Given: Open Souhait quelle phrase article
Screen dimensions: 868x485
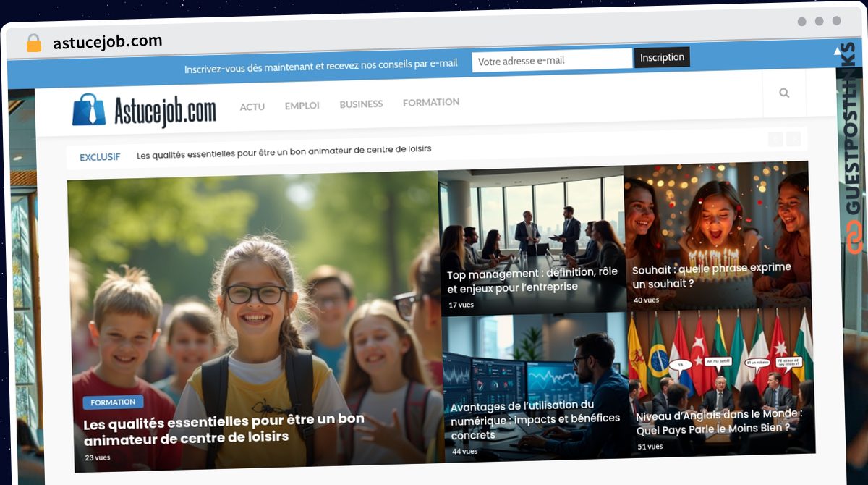Looking at the screenshot, I should coord(712,276).
